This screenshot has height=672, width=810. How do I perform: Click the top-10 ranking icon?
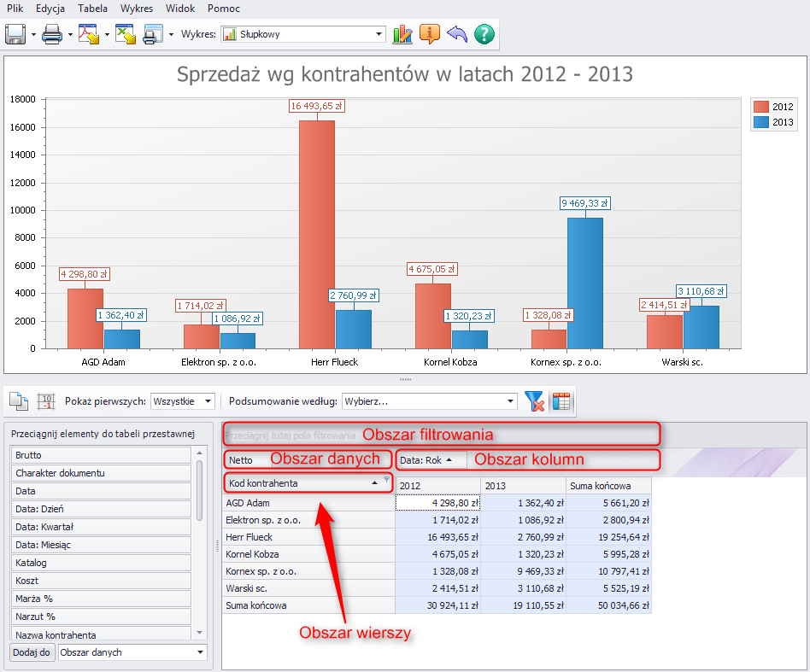[46, 401]
